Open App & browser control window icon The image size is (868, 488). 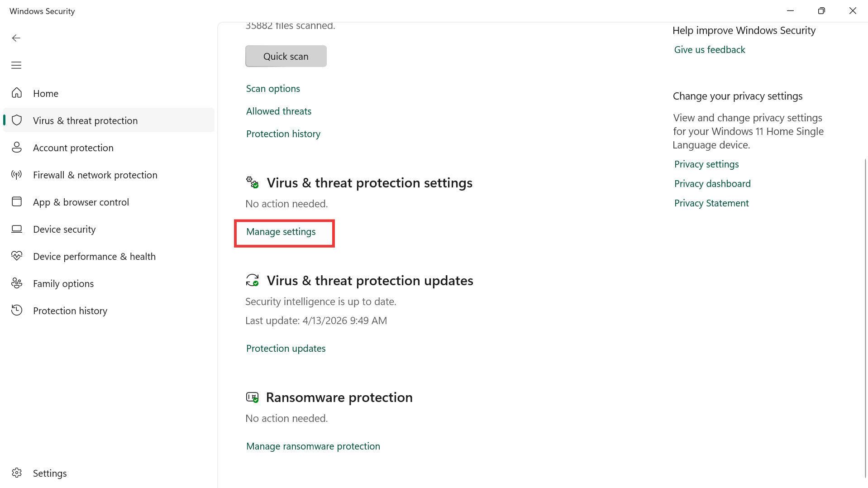pos(17,202)
